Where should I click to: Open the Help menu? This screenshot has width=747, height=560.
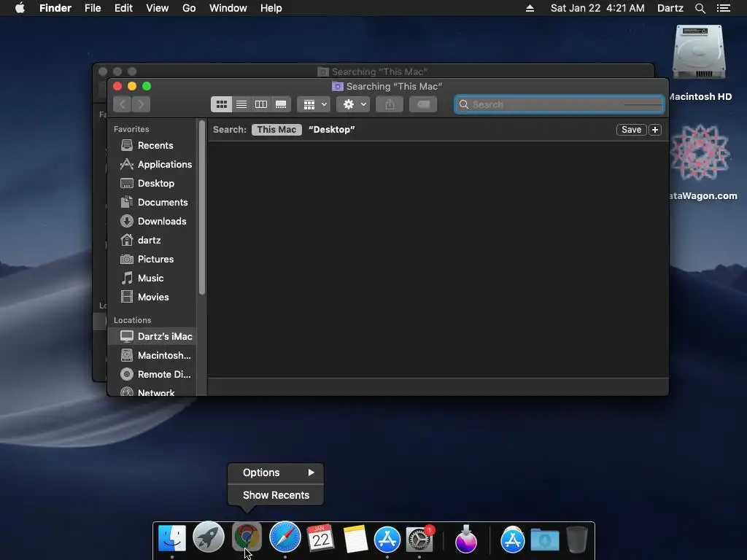coord(271,8)
